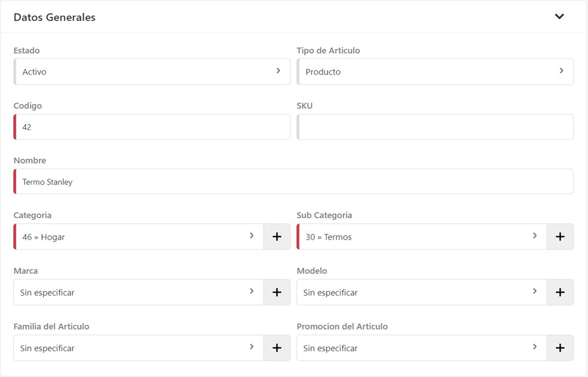Click the Nombre field with Termo Stanley
Screen dimensions: 588x377
click(294, 182)
